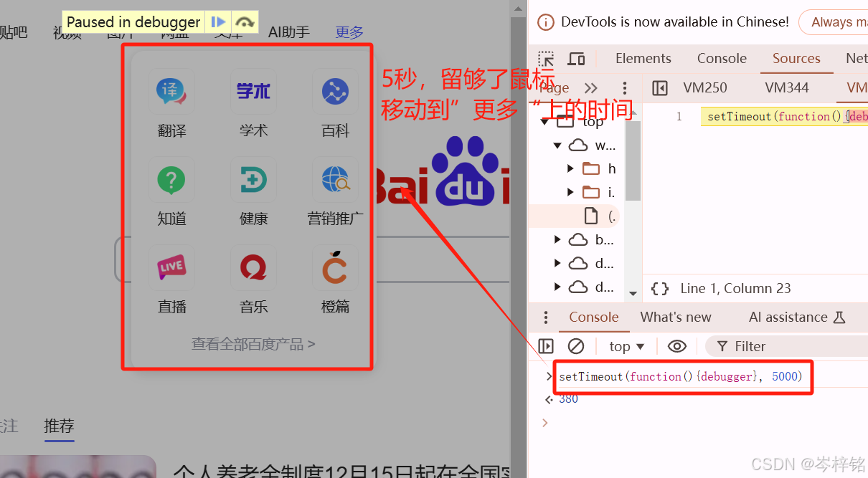The image size is (868, 478).
Task: Open the VM344 file tab
Action: coord(787,88)
